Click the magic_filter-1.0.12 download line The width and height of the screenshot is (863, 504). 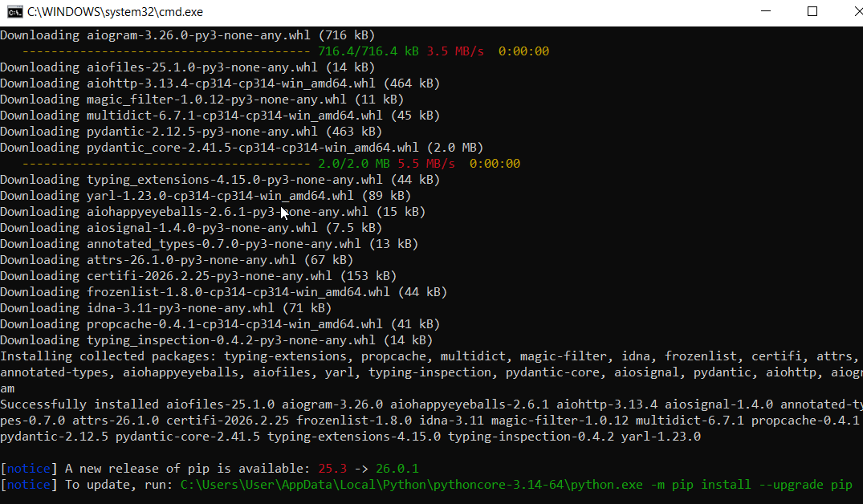click(202, 99)
